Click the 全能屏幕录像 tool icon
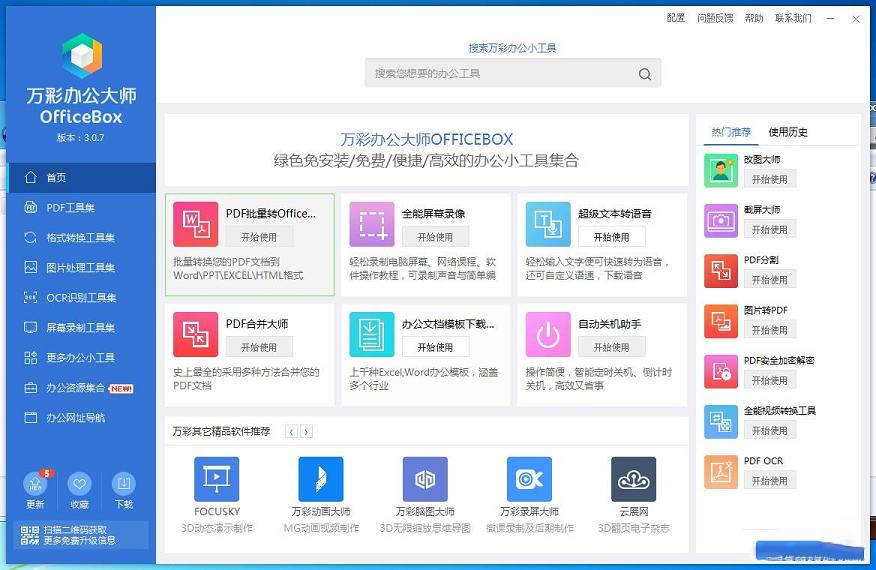 (372, 224)
